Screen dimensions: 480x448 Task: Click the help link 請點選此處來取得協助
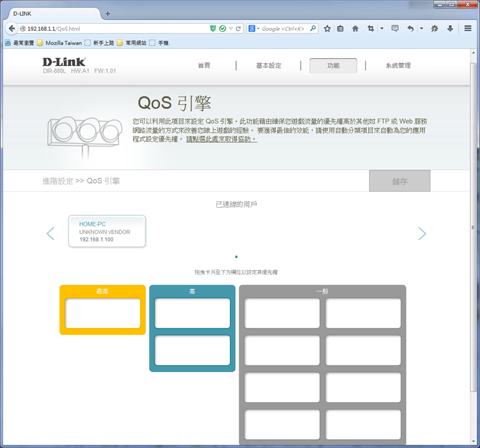click(222, 139)
